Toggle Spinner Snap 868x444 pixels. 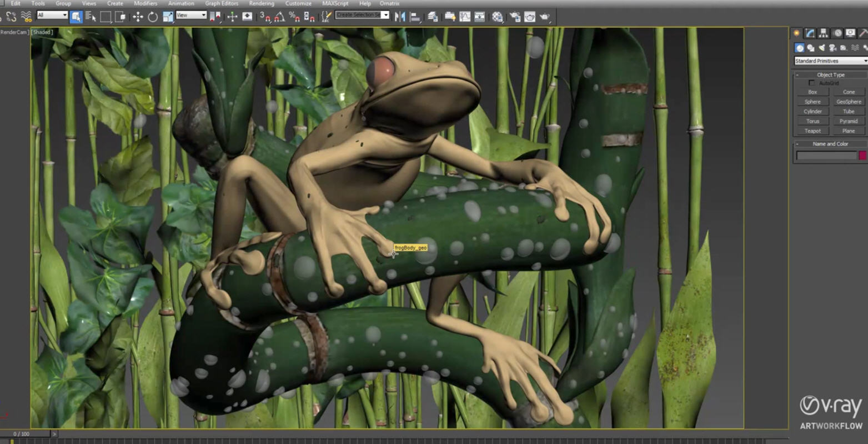point(309,17)
